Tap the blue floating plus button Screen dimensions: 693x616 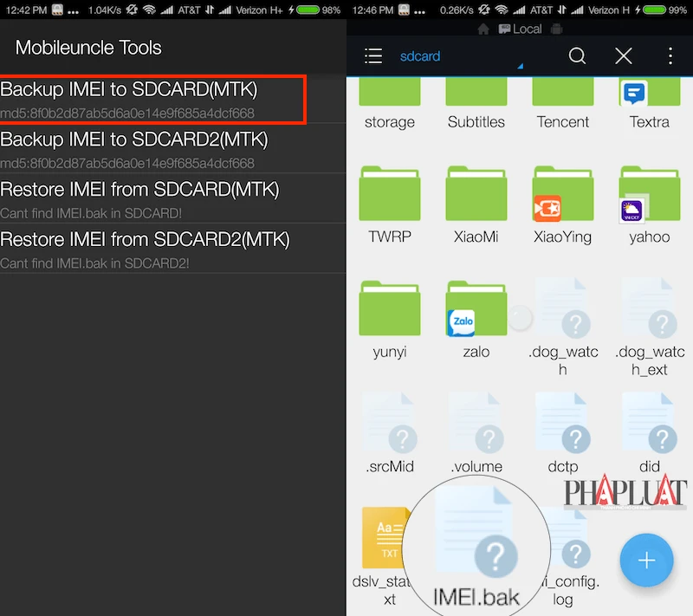646,561
